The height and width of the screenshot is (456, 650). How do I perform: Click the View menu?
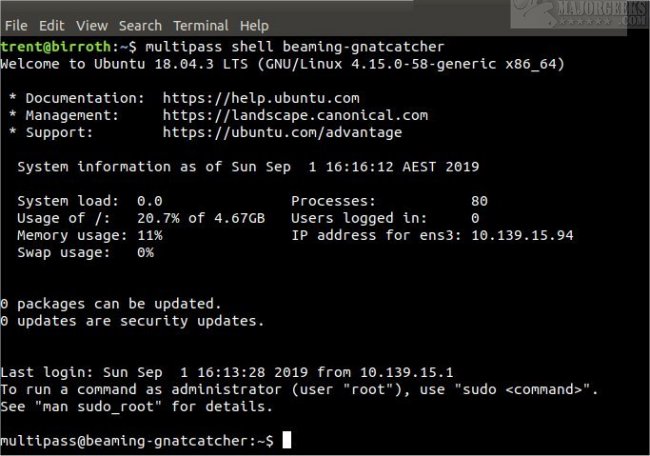click(x=91, y=25)
